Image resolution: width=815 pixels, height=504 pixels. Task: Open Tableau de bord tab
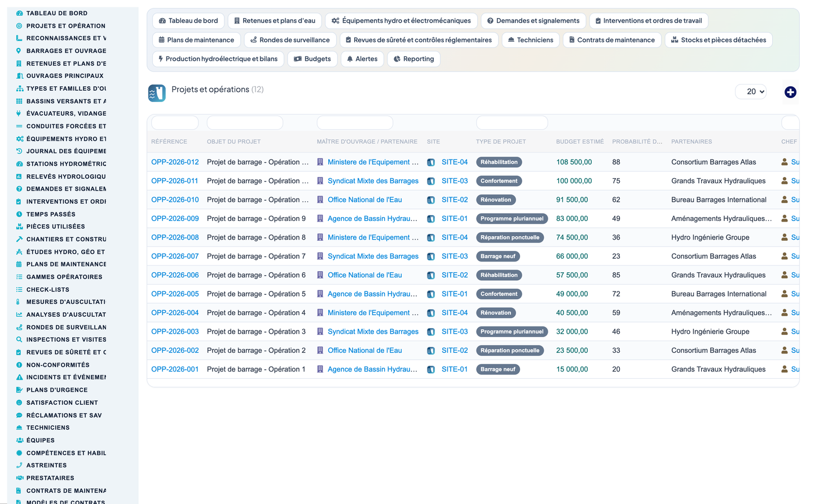pos(188,21)
